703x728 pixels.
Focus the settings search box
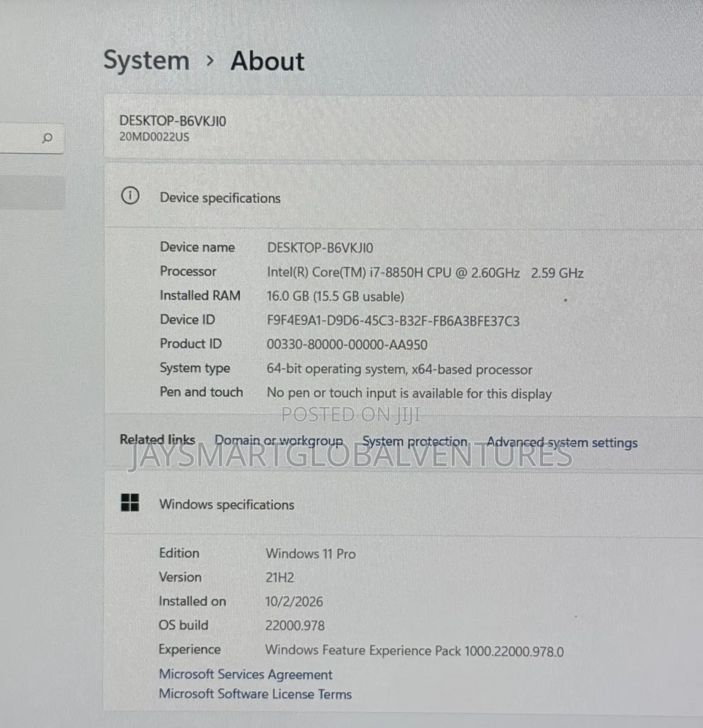pyautogui.click(x=32, y=139)
